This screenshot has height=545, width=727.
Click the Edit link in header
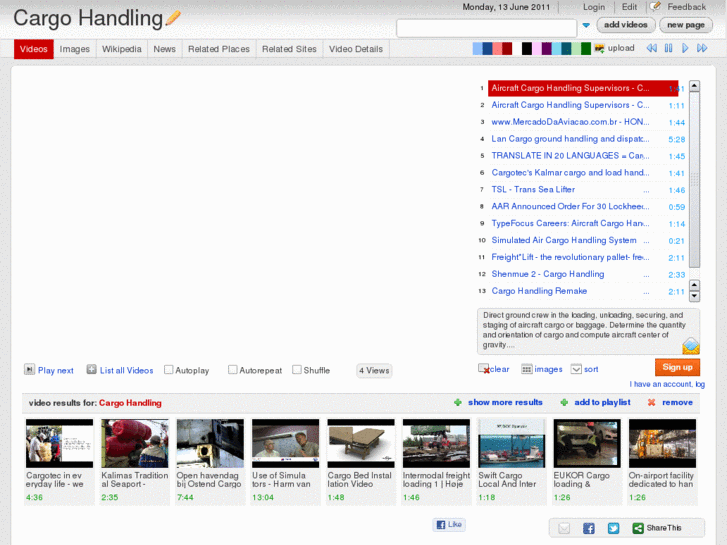click(x=629, y=7)
